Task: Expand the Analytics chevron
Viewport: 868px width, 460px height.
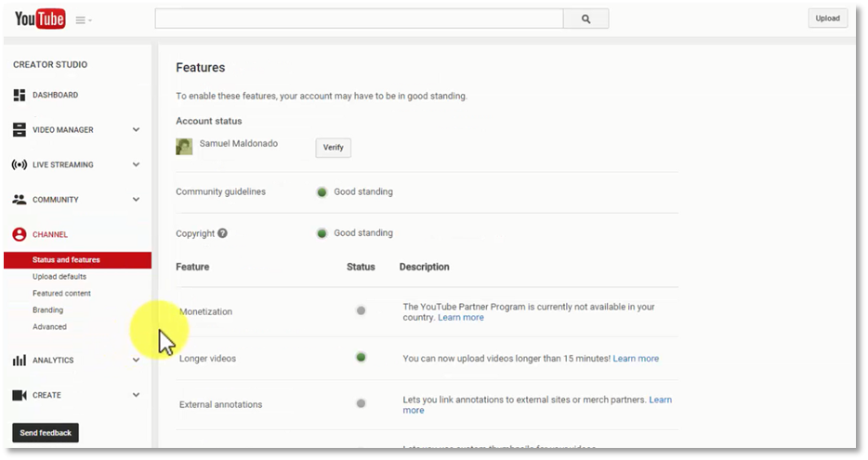Action: pyautogui.click(x=137, y=360)
